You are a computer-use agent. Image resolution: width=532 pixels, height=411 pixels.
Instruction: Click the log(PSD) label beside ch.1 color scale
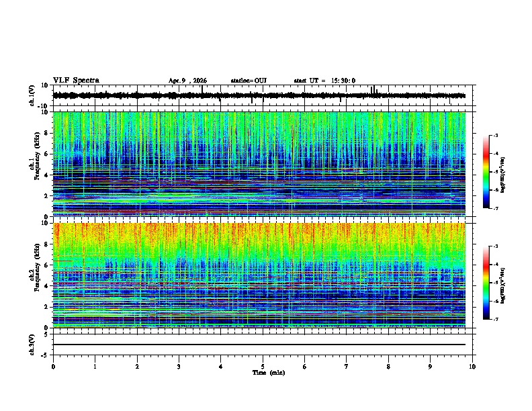503,175
